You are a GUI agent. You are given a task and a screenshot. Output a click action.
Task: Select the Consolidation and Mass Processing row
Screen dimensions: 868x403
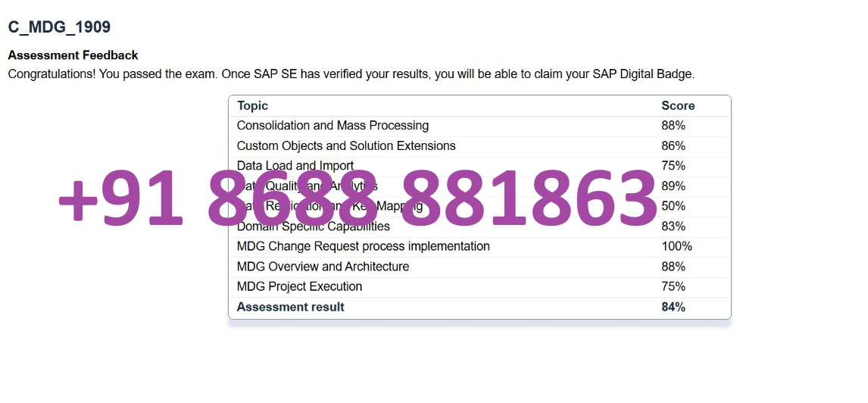coord(479,126)
